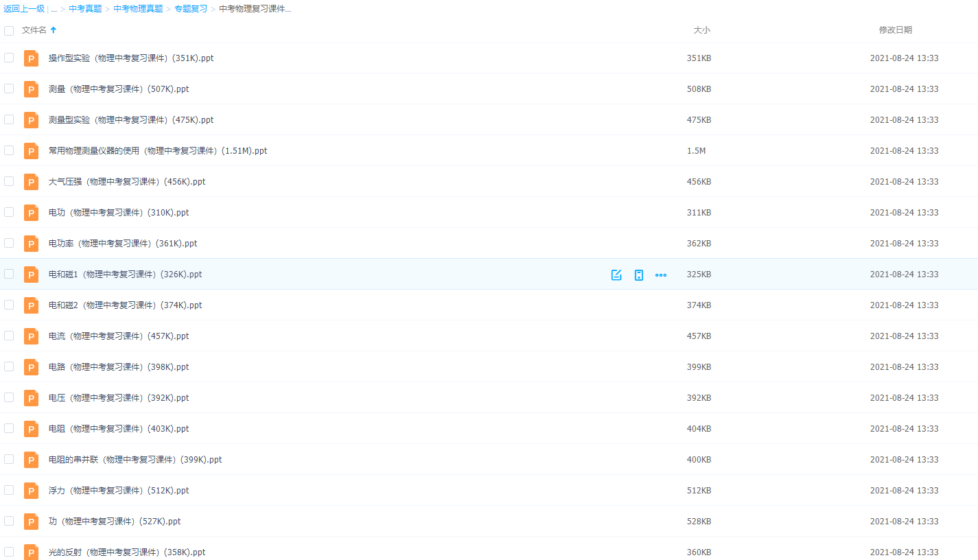The width and height of the screenshot is (978, 560).
Task: Click the PPT icon beside 操作型实验 file
Action: pos(31,58)
